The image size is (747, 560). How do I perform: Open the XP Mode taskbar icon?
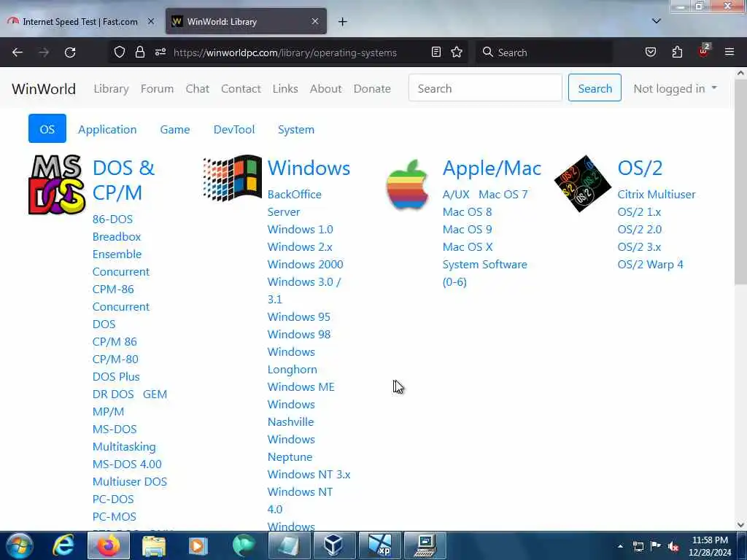coord(379,545)
